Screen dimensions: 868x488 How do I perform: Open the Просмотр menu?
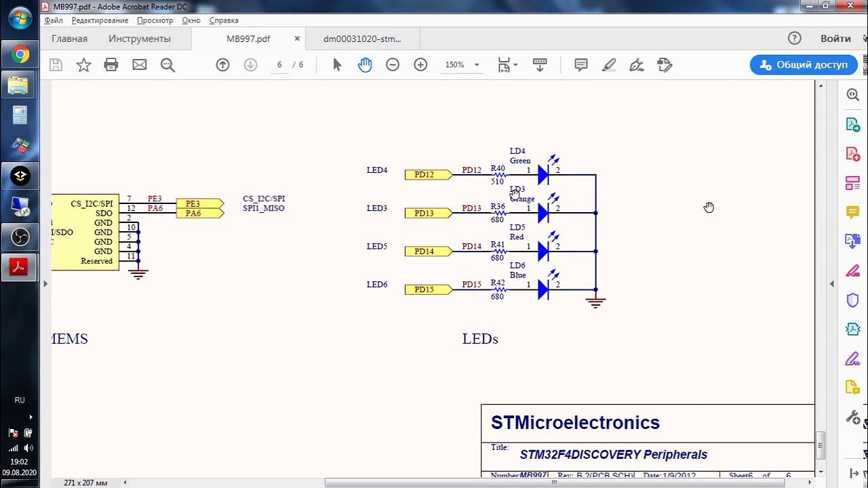click(155, 20)
